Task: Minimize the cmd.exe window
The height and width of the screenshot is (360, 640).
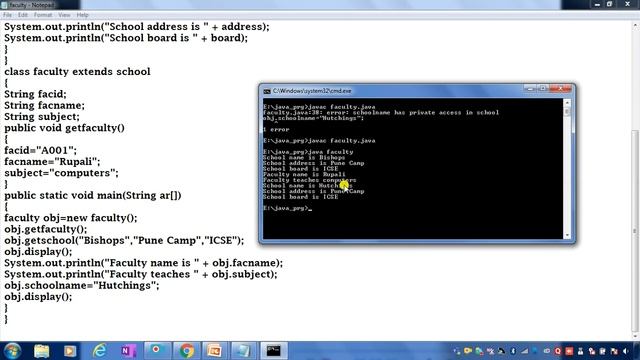Action: [x=530, y=88]
